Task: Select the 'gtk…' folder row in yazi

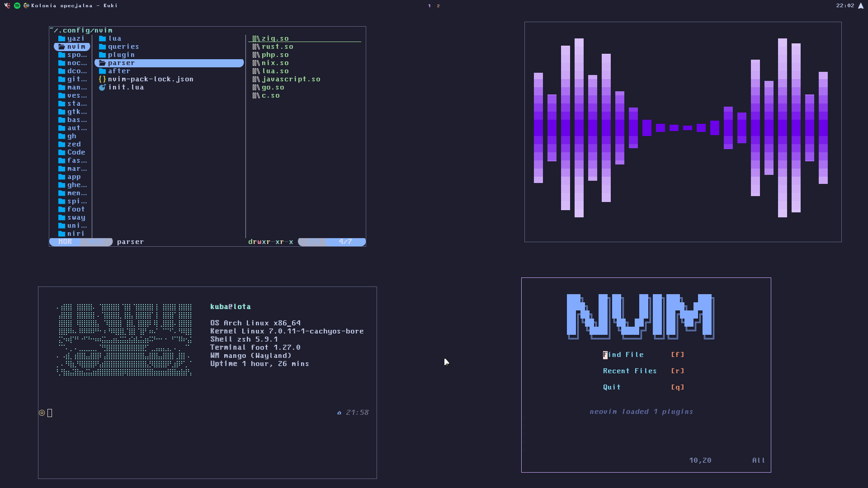Action: [x=72, y=112]
